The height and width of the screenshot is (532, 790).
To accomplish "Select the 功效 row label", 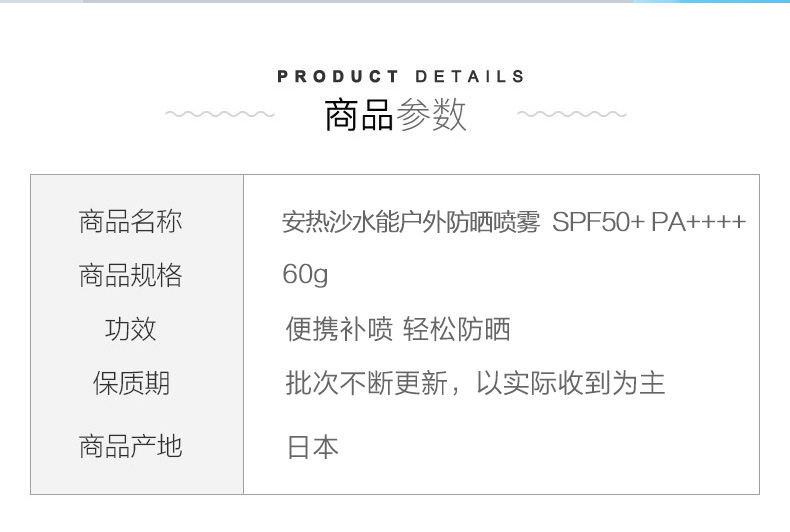I will pyautogui.click(x=130, y=329).
